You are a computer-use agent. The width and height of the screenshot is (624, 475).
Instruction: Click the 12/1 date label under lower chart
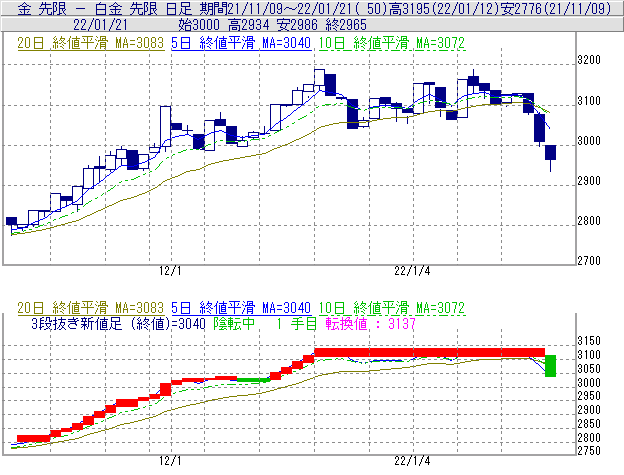(170, 461)
